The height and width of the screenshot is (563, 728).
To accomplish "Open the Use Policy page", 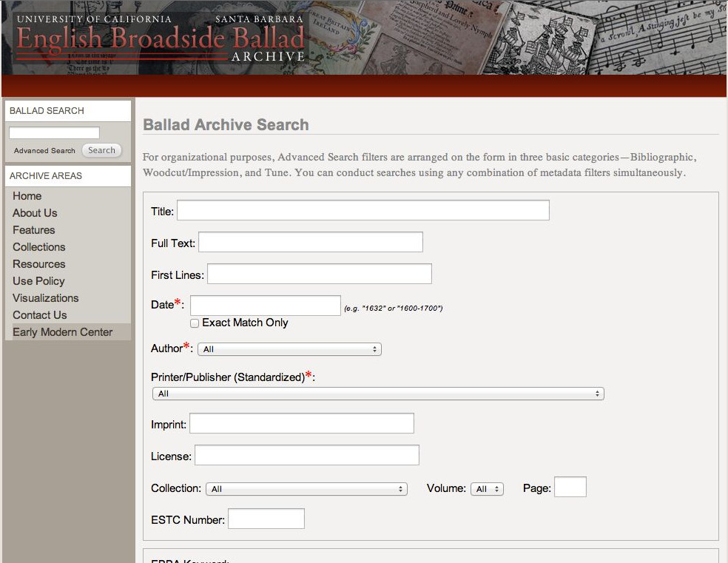I will (x=38, y=281).
